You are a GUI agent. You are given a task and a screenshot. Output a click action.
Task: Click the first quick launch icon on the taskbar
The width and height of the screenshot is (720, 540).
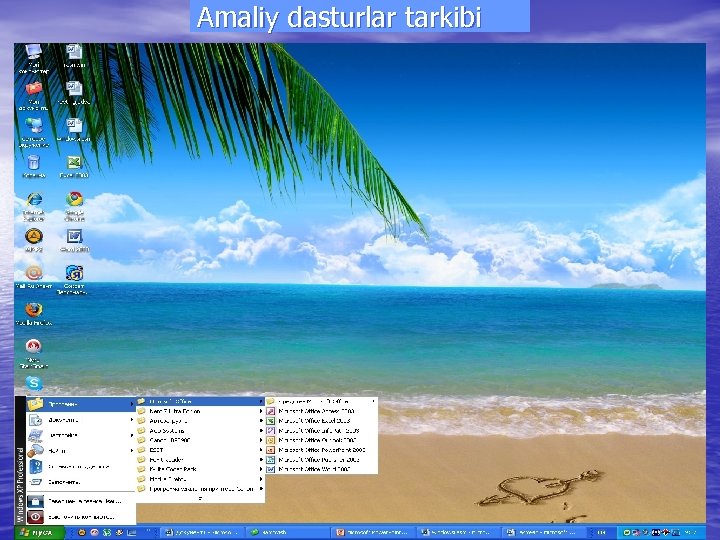[x=82, y=533]
